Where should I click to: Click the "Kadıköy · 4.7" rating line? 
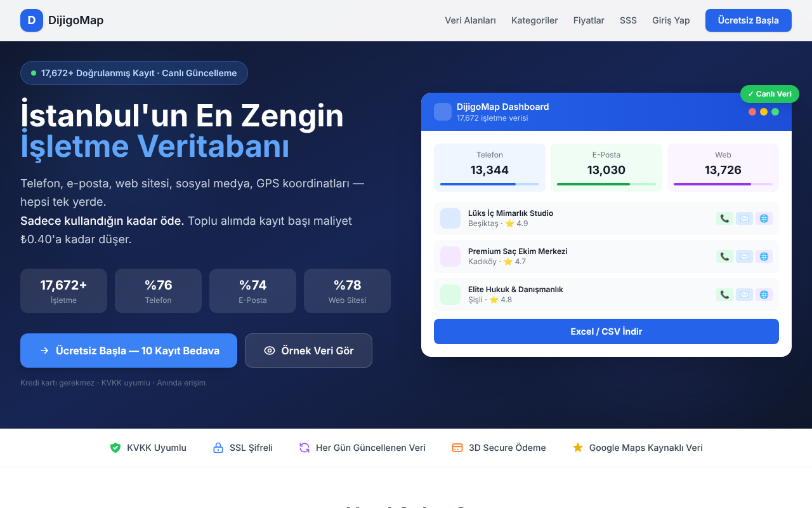point(497,262)
